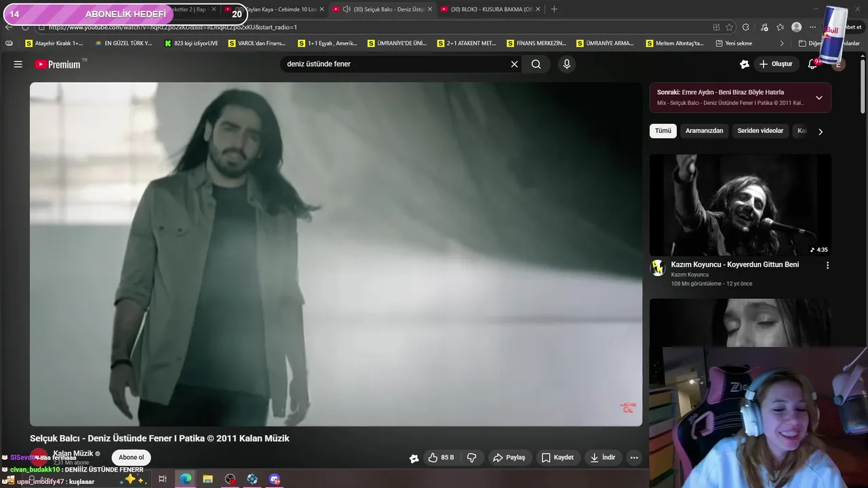Download the video with İndir
The width and height of the screenshot is (868, 488).
[x=602, y=457]
